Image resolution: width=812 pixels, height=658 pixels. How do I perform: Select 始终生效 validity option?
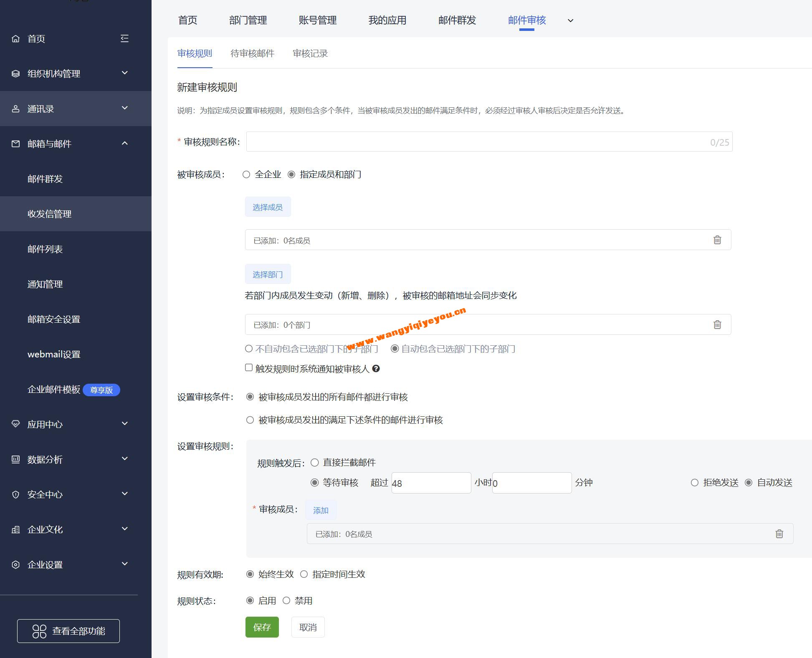pos(250,574)
